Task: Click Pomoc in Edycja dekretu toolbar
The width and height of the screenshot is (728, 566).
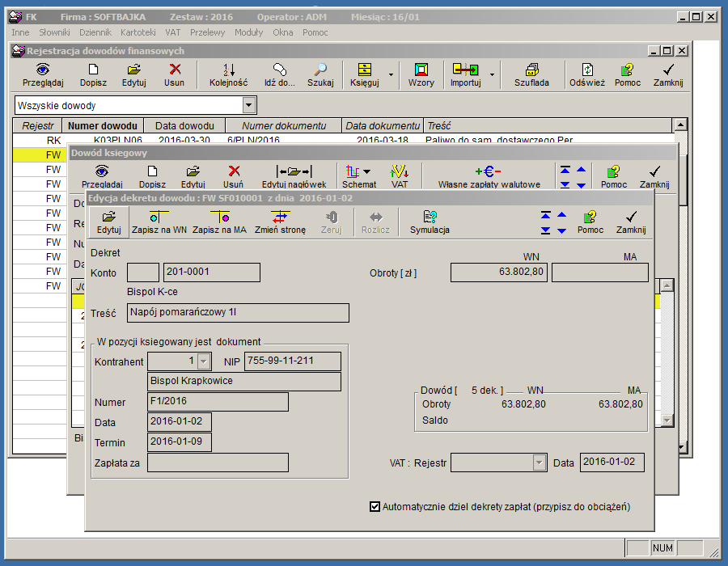Action: [x=590, y=222]
